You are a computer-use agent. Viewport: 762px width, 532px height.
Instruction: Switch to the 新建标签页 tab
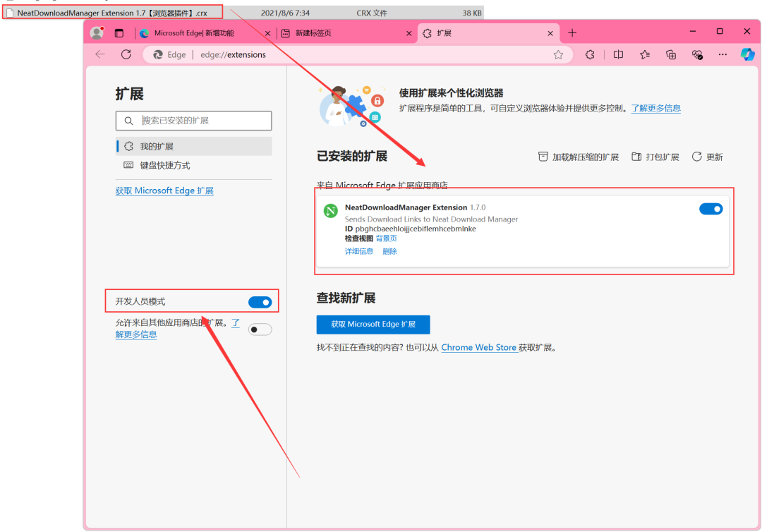coord(313,33)
